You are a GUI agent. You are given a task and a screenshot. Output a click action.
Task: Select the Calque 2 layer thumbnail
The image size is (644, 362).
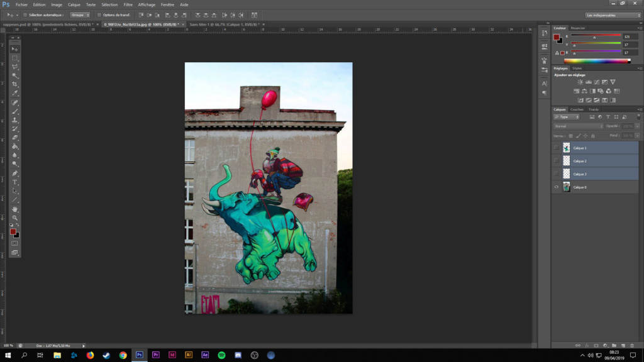tap(567, 161)
